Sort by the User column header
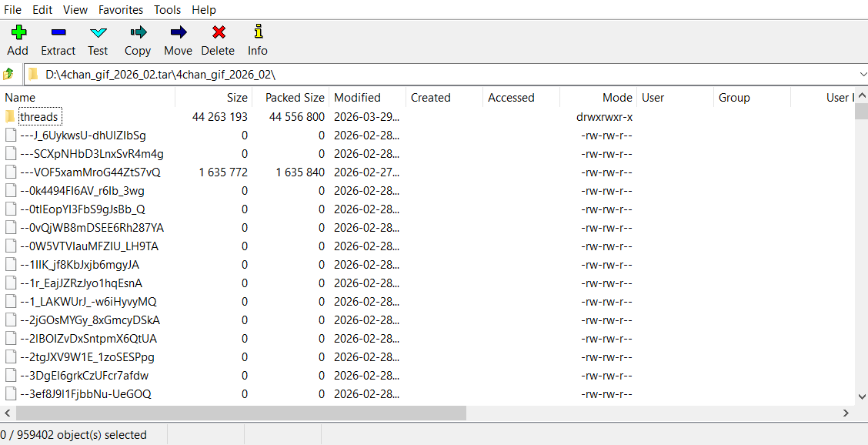The image size is (868, 445). [x=676, y=98]
